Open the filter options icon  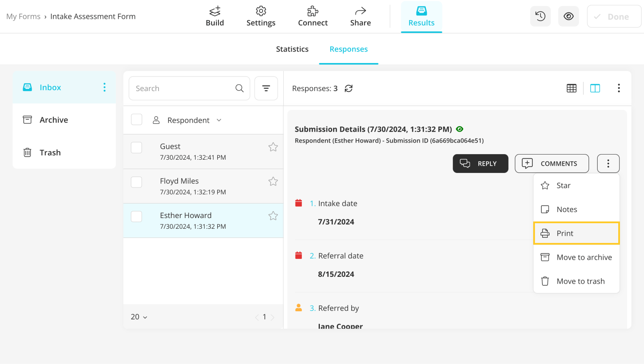(x=266, y=88)
